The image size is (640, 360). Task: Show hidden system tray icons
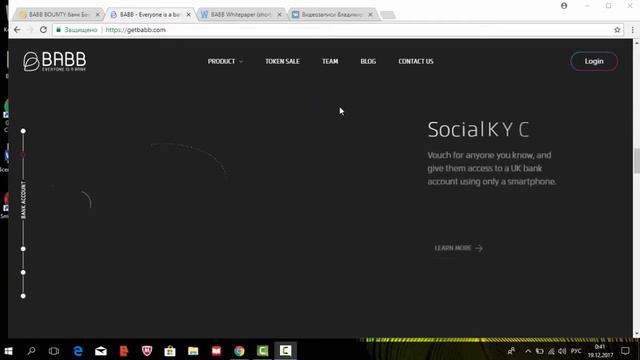pos(528,351)
